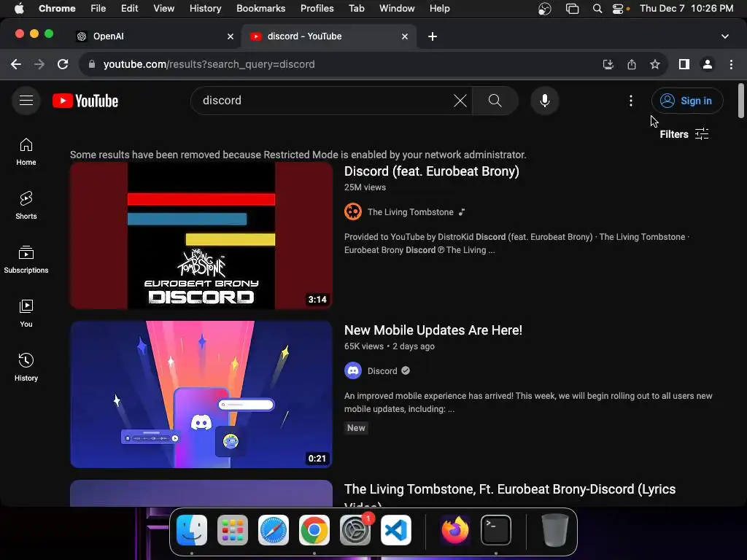Click the install/download icon in address bar
This screenshot has height=560, width=747.
tap(608, 64)
